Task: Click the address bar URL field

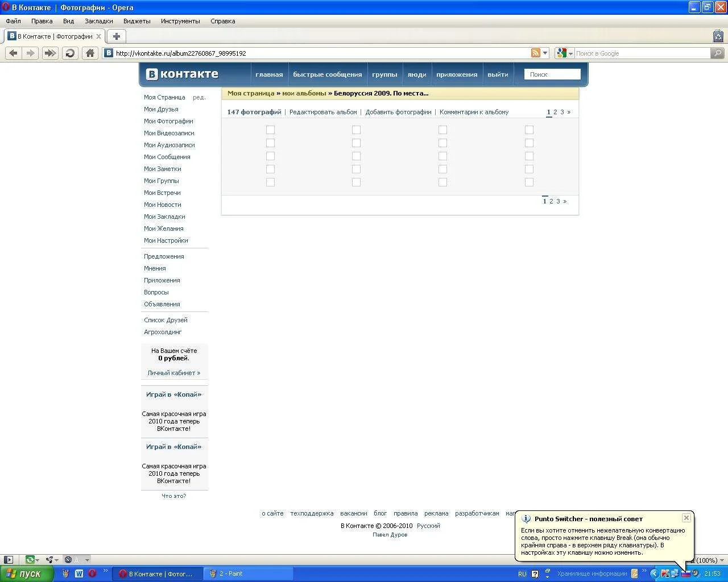Action: [322, 53]
